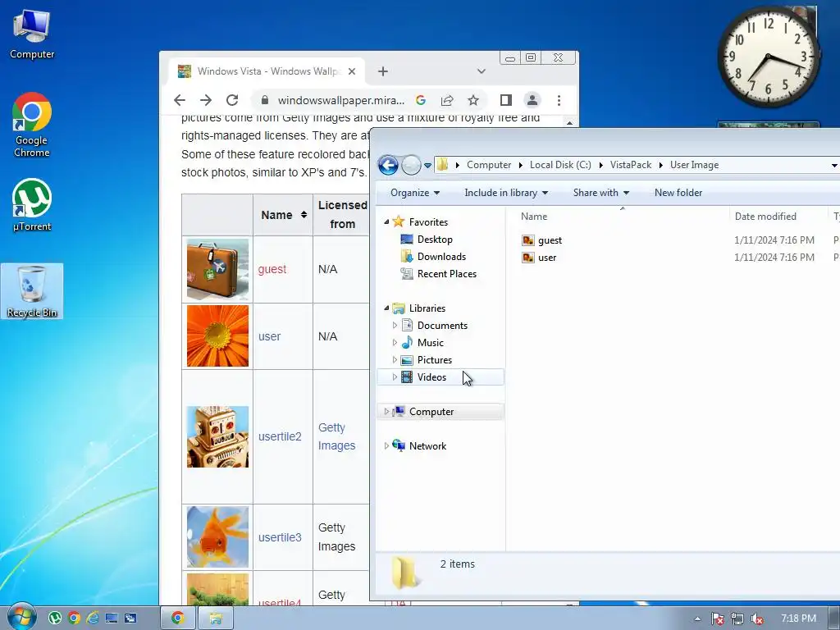This screenshot has width=840, height=630.
Task: Open Chrome's tab search chevron
Action: click(481, 71)
